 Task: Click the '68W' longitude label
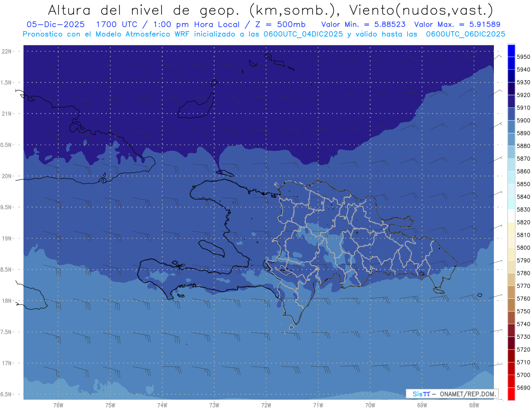coord(474,405)
